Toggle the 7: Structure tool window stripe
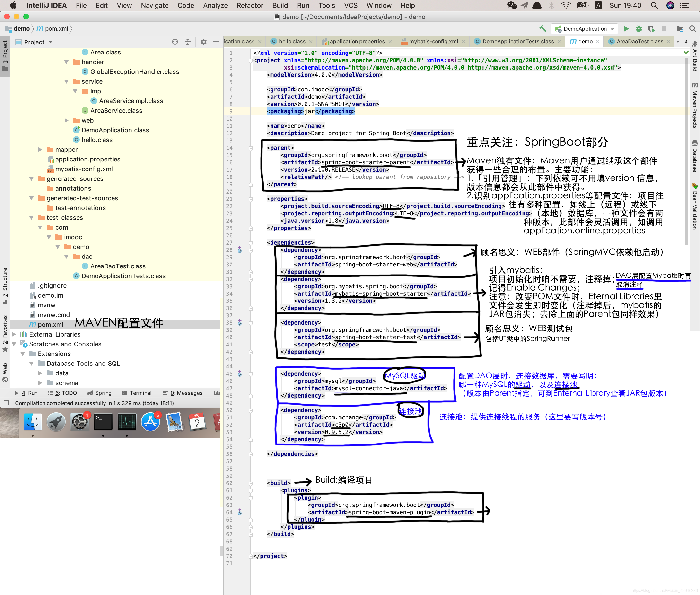The image size is (700, 595). (x=5, y=286)
